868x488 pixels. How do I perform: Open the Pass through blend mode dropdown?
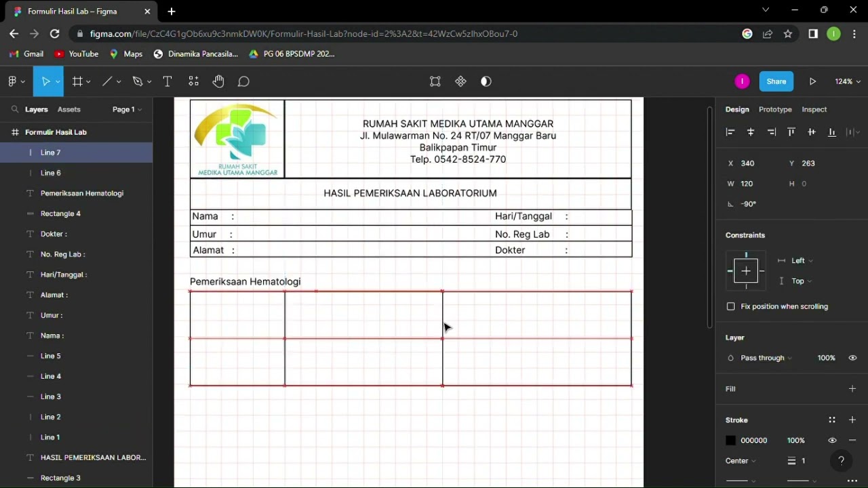(766, 358)
